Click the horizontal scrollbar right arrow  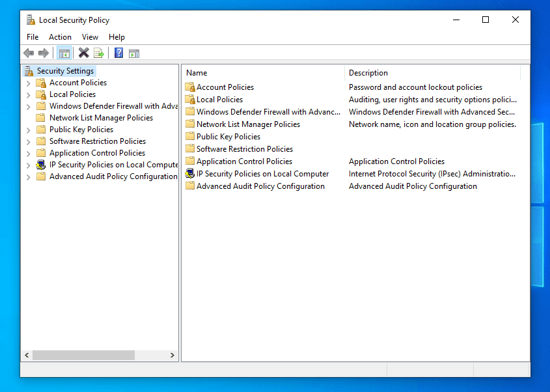click(172, 355)
